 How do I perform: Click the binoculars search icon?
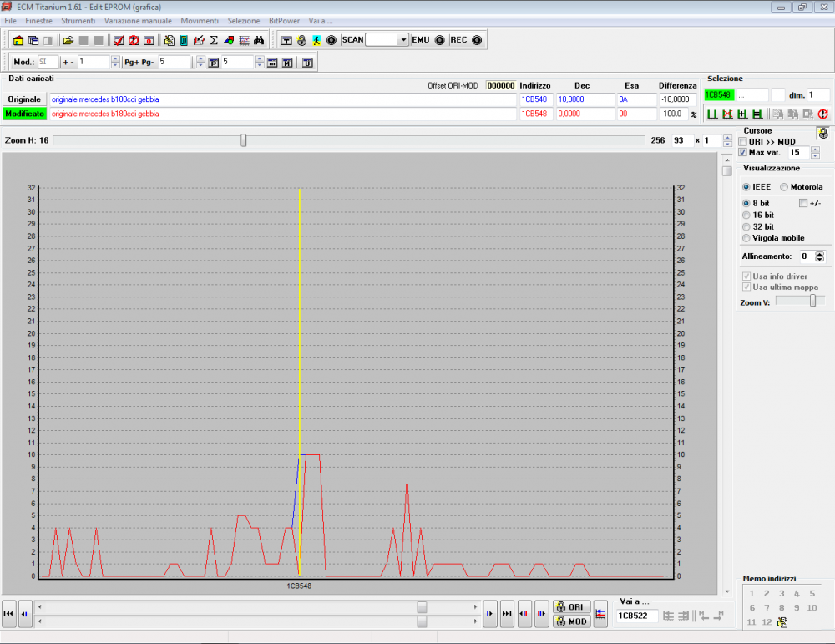pos(259,40)
